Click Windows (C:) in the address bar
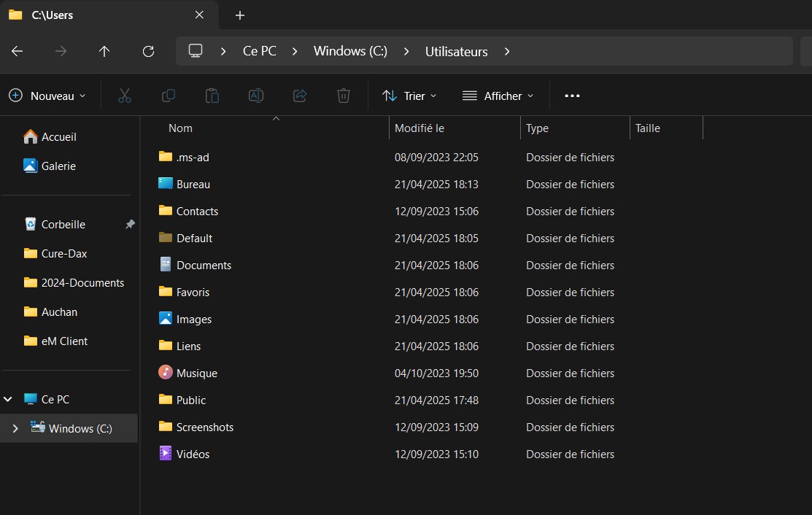 [351, 51]
